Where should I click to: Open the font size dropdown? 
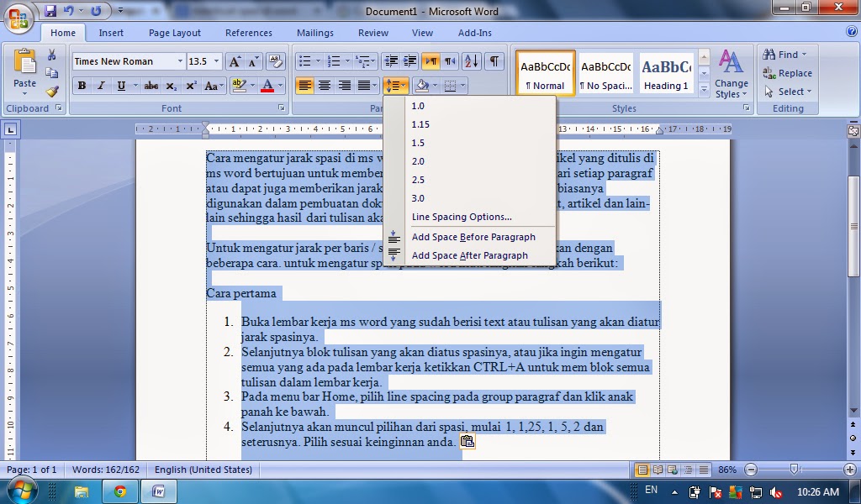tap(216, 61)
